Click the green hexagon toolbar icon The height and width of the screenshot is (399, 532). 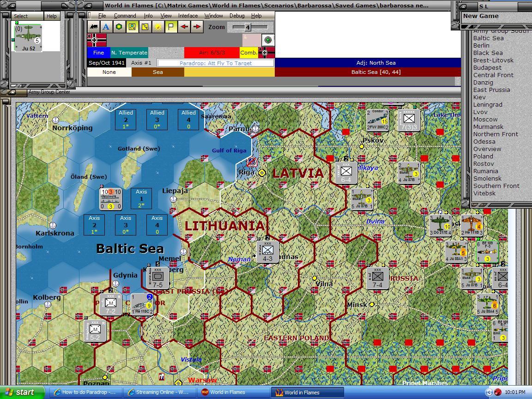pos(119,27)
